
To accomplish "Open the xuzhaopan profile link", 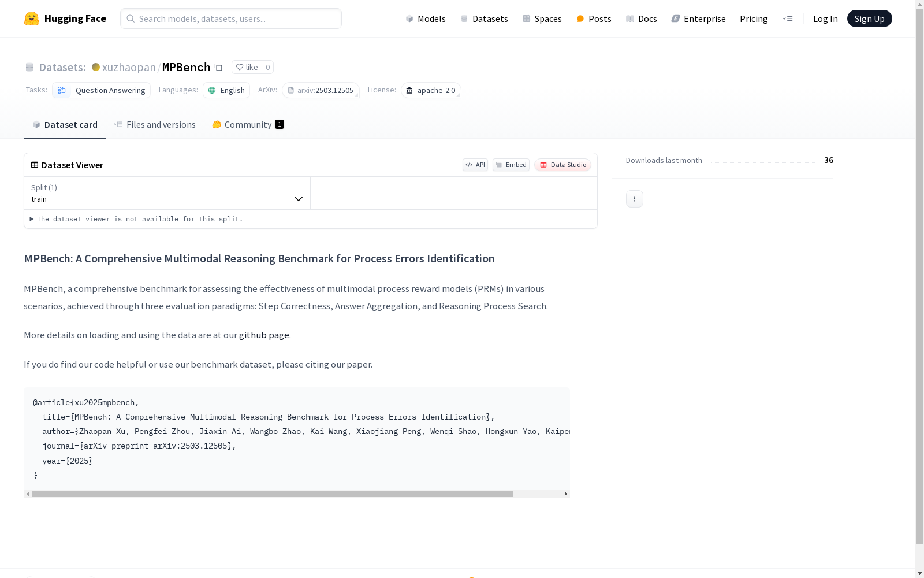I will point(129,67).
